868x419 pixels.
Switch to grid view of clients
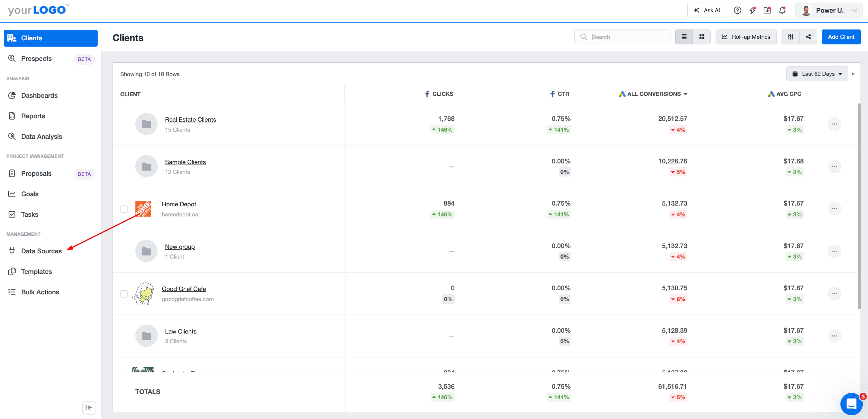[x=701, y=37]
